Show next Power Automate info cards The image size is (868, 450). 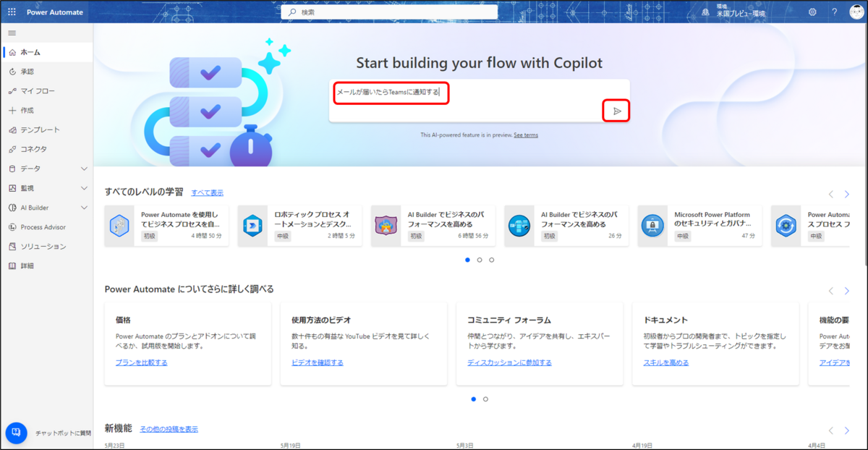coord(847,291)
